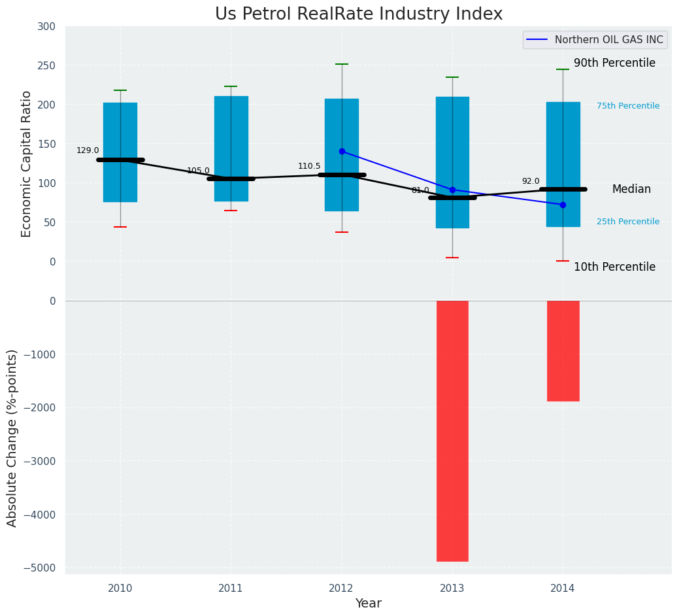
Task: Click the Absolute Change (%-points) axis label
Action: pos(12,438)
